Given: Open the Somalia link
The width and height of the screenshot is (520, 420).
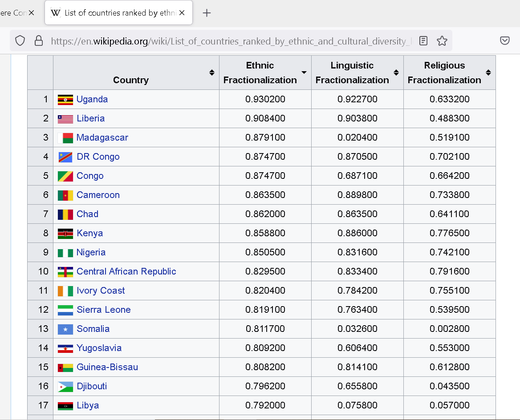Looking at the screenshot, I should 93,329.
